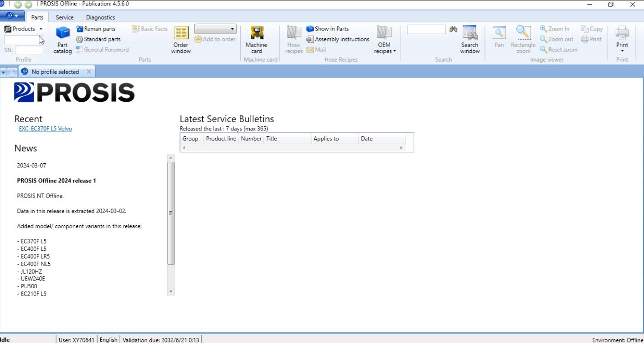Select the No profile selected tab
Image resolution: width=644 pixels, height=343 pixels.
[55, 72]
